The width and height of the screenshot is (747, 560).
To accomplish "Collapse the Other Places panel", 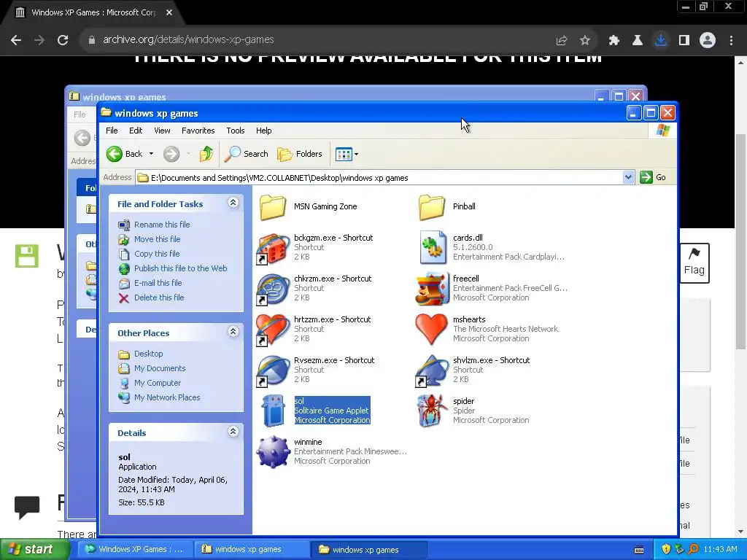I will 233,332.
